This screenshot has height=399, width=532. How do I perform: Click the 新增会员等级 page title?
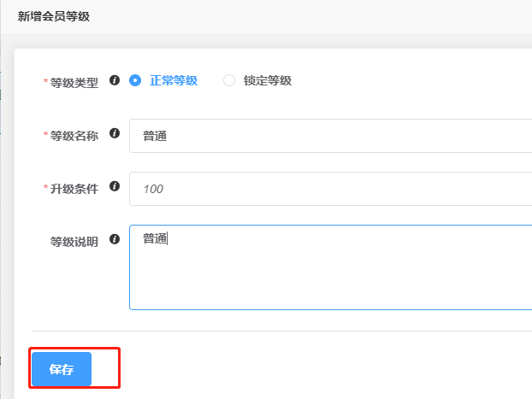tap(54, 16)
